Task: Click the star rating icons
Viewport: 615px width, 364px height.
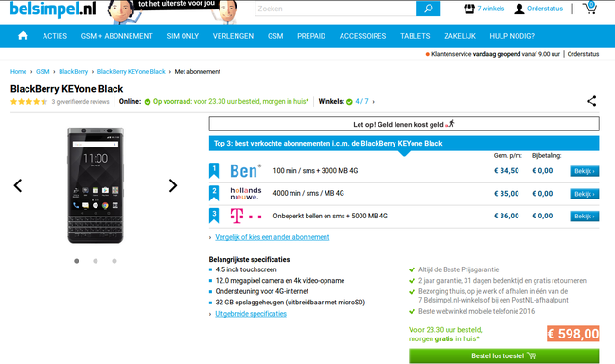Action: pos(28,102)
